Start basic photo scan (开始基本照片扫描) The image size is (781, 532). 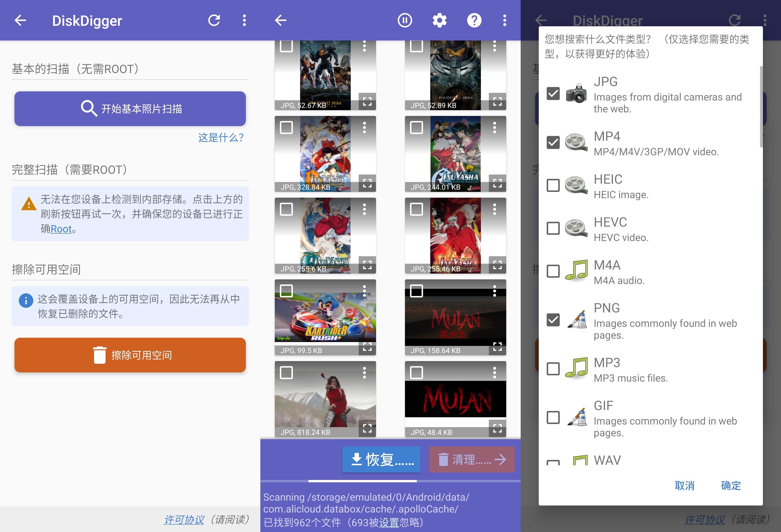(130, 108)
